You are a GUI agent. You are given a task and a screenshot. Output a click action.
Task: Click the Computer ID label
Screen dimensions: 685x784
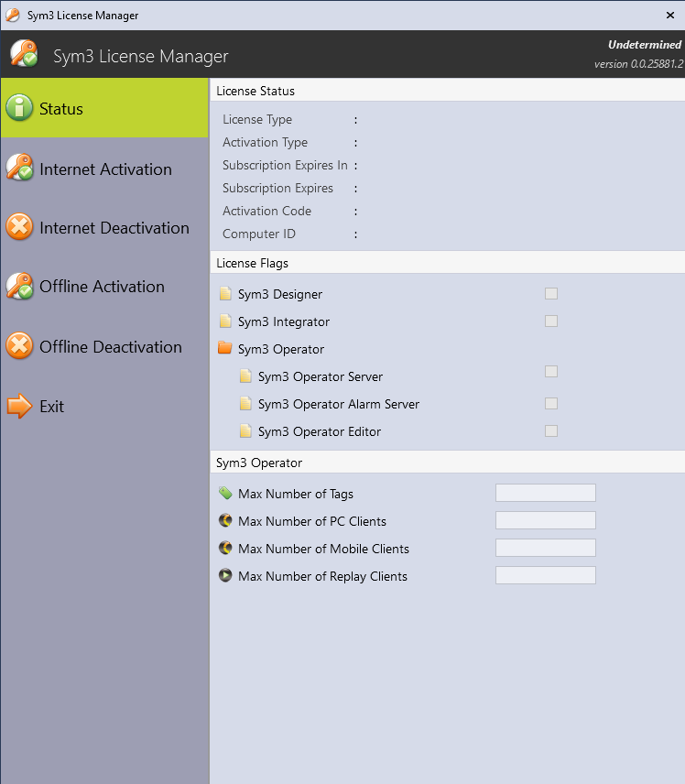tap(259, 234)
